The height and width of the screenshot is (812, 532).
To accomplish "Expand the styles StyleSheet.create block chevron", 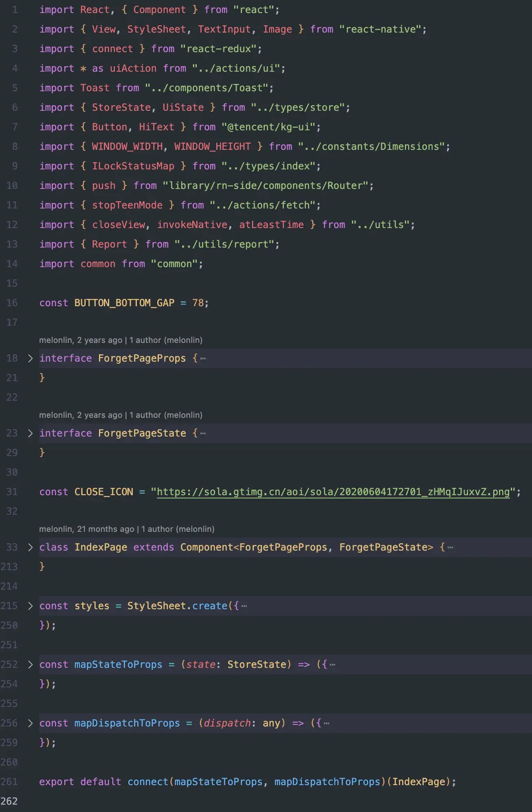I will point(30,606).
